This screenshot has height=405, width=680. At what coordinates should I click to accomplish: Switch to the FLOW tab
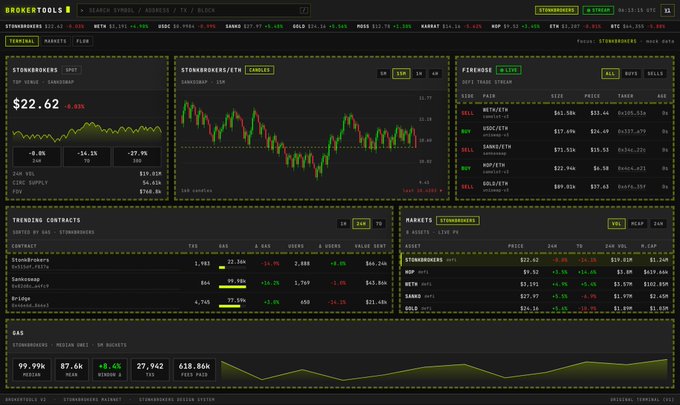(82, 41)
